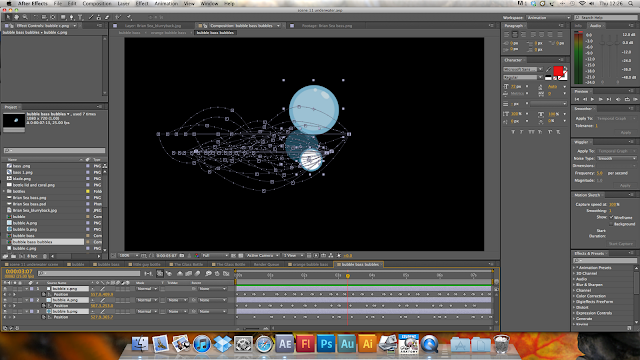Open the Workspace Animation dropdown
Image resolution: width=640 pixels, height=360 pixels.
(x=549, y=18)
